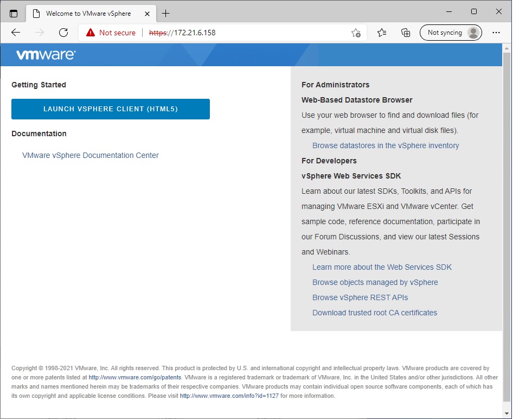Open VMware vSphere Documentation Center link
Screen dimensions: 532x419
tap(90, 155)
